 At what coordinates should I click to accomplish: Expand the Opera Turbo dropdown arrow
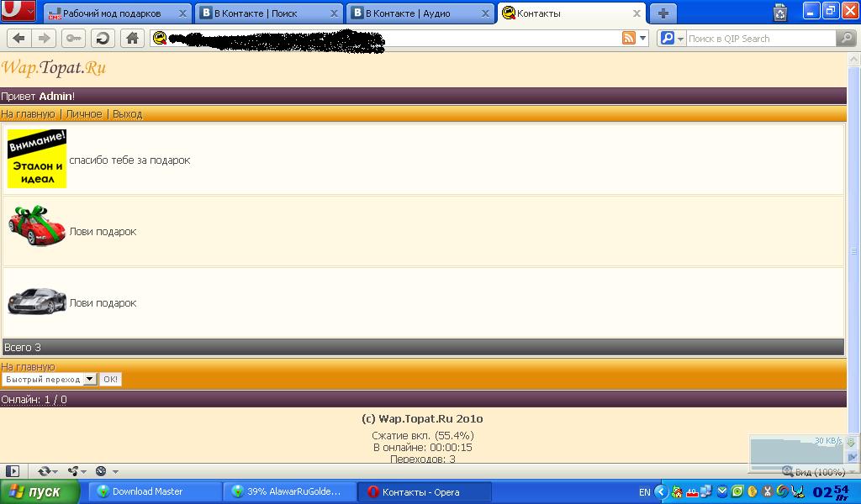pyautogui.click(x=115, y=471)
